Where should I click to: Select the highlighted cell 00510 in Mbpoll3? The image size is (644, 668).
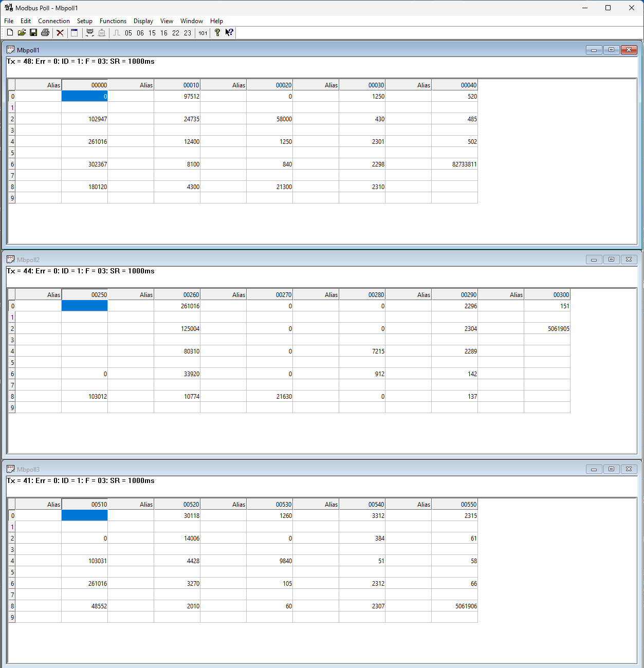tap(85, 515)
